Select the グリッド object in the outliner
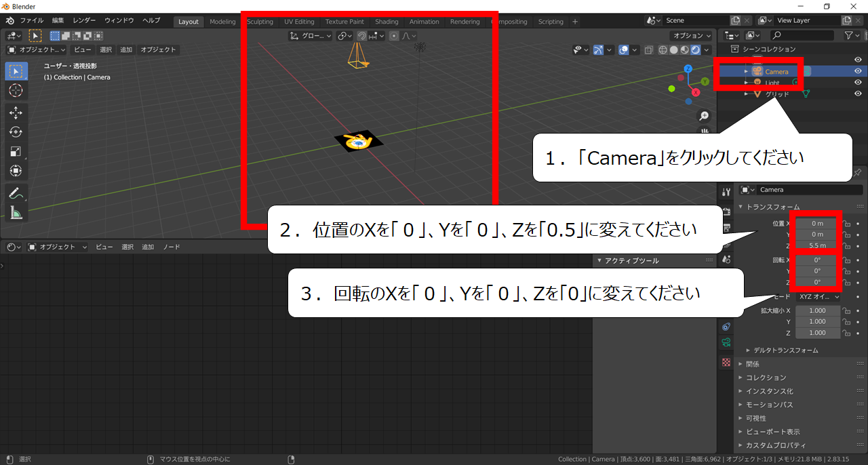 coord(777,94)
